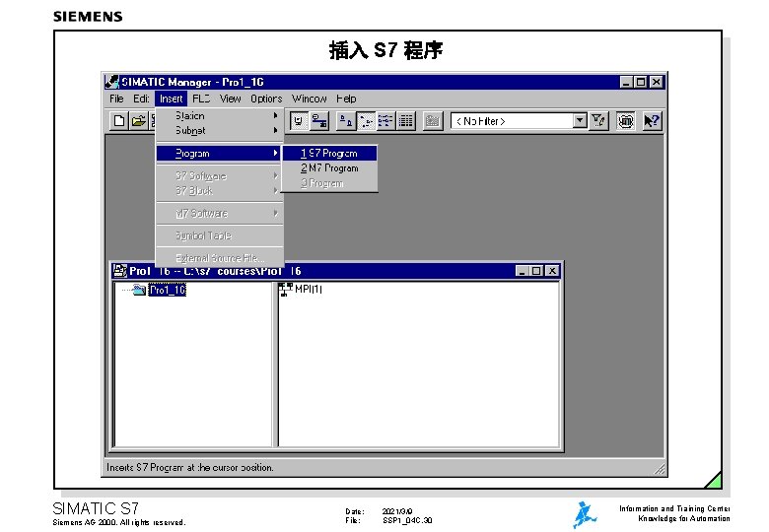The height and width of the screenshot is (532, 769).
Task: Choose 2 M7 Program
Action: pos(329,168)
